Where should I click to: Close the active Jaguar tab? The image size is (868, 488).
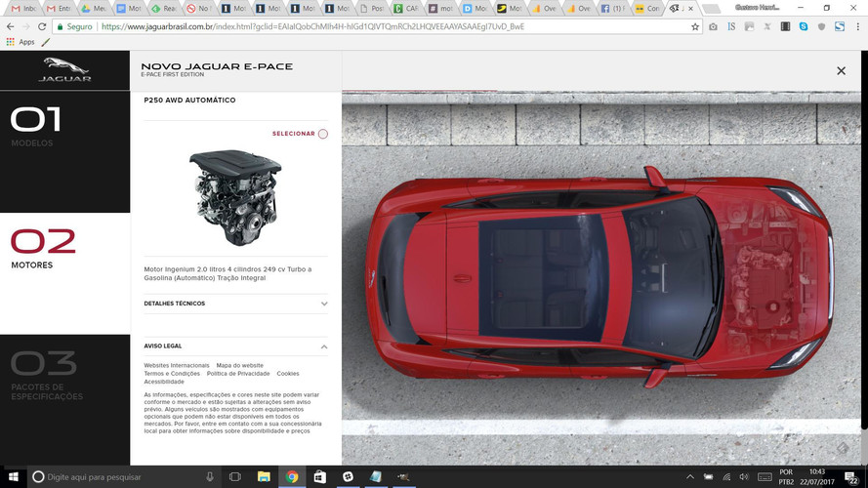[x=690, y=9]
